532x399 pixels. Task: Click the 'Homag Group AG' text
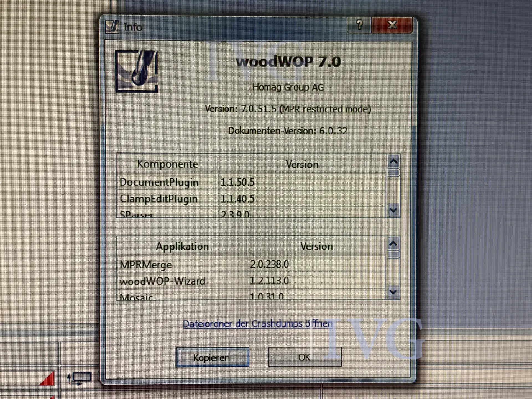288,87
